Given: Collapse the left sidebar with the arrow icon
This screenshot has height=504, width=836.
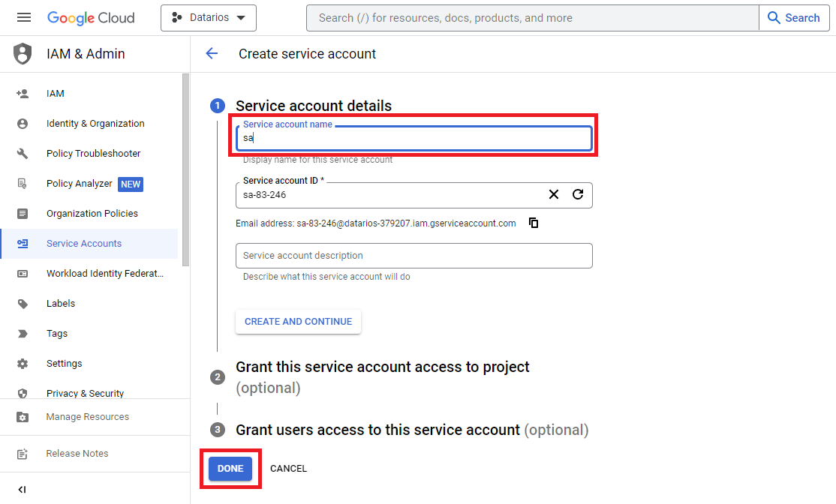Looking at the screenshot, I should (22, 490).
